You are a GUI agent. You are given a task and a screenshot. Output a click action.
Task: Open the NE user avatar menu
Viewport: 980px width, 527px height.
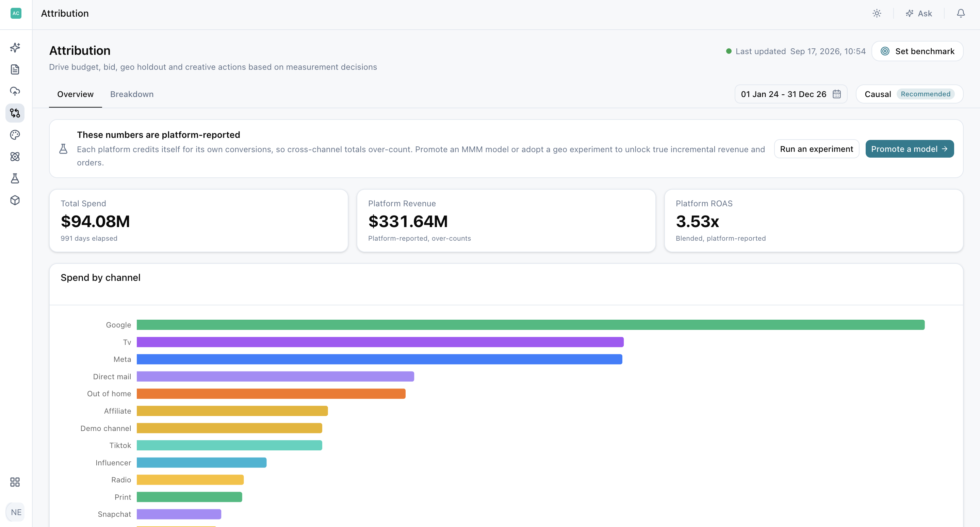click(x=16, y=512)
